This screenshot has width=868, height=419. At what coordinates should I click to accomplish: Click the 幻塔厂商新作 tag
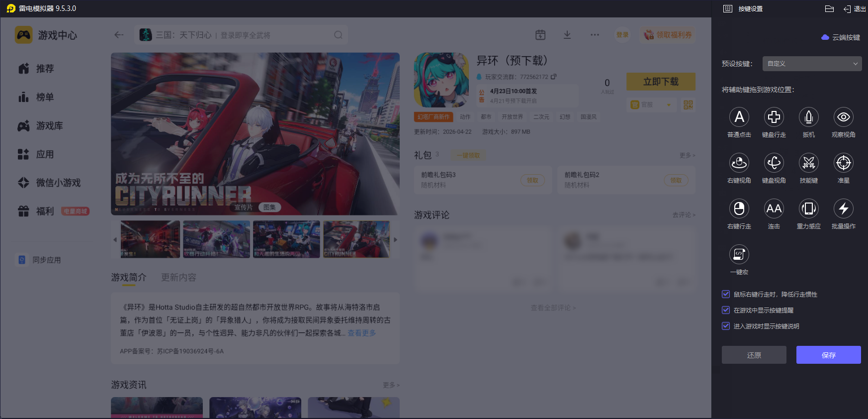pyautogui.click(x=434, y=117)
